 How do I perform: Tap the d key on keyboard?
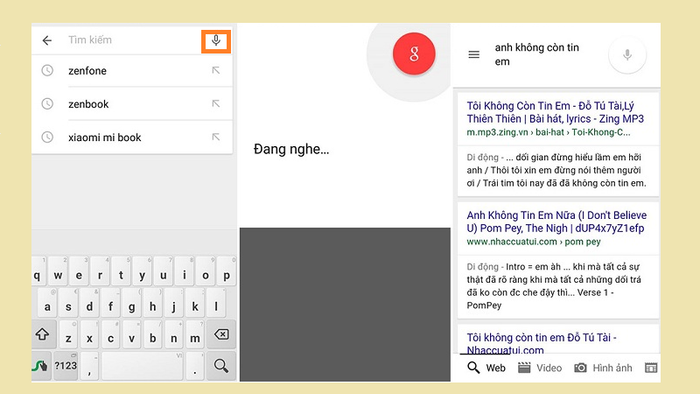90,303
